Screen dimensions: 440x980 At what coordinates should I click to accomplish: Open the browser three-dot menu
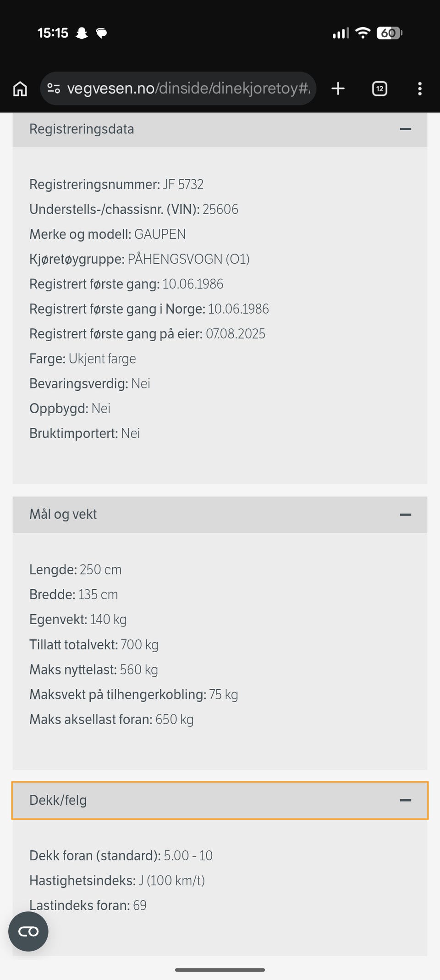coord(420,89)
